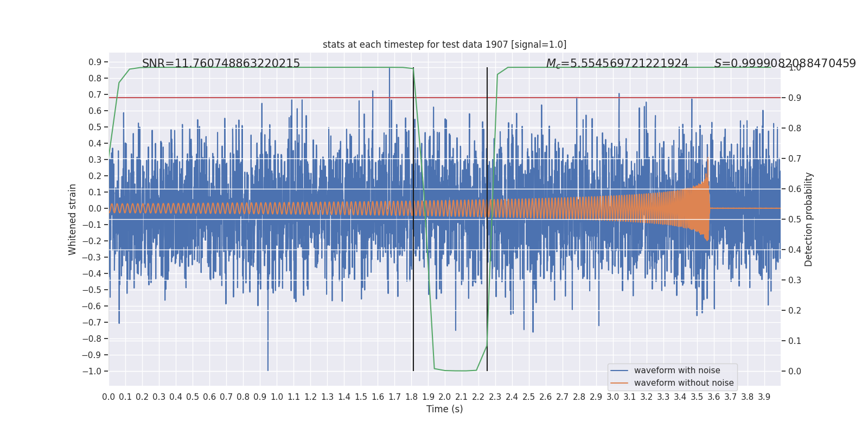Select tick label 0.7 on the Whitened strain axis
This screenshot has width=868, height=434.
coord(95,95)
